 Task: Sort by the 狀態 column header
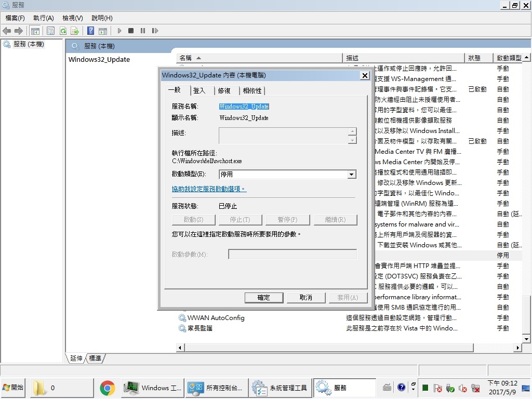coord(478,58)
